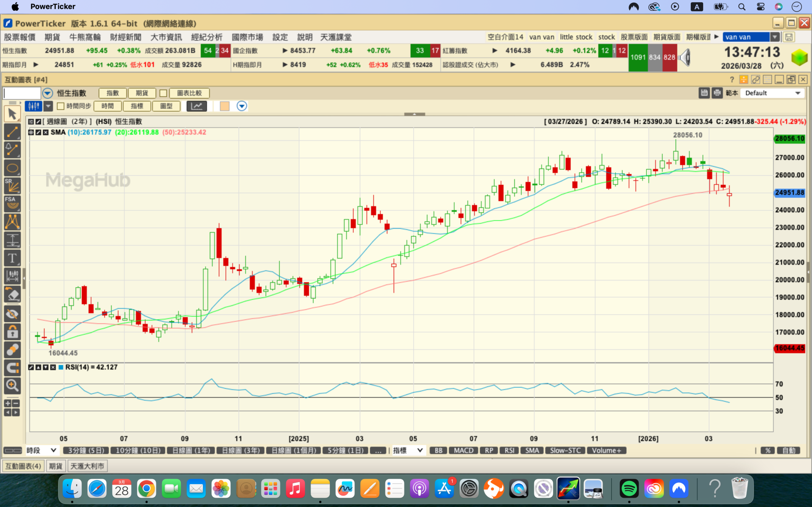
Task: Open the 範本 Default dropdown
Action: [x=772, y=93]
